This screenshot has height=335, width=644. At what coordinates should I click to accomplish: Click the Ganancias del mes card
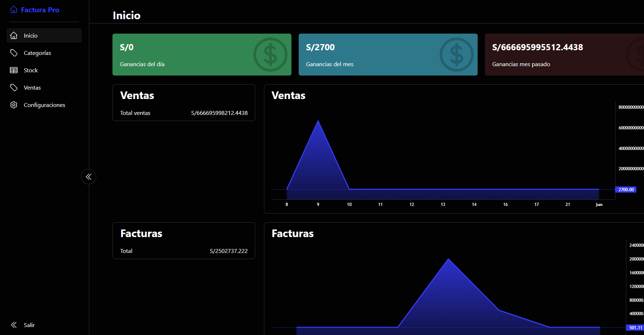(x=388, y=55)
